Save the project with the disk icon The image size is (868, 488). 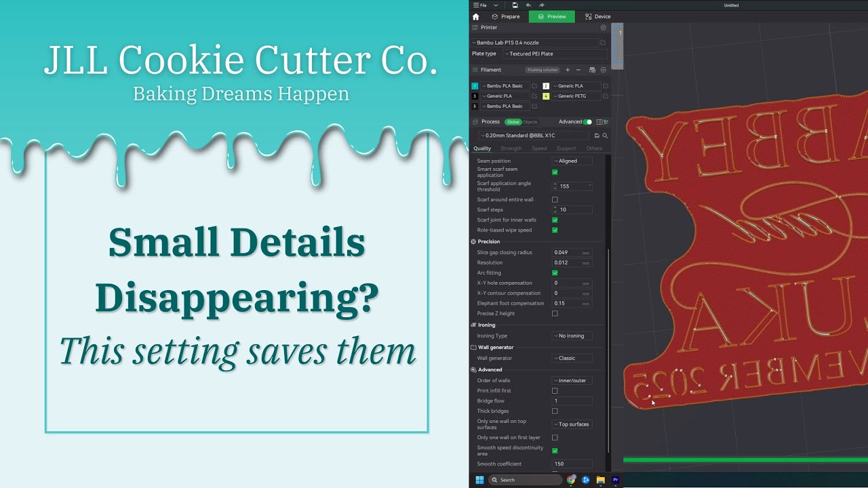(x=515, y=5)
